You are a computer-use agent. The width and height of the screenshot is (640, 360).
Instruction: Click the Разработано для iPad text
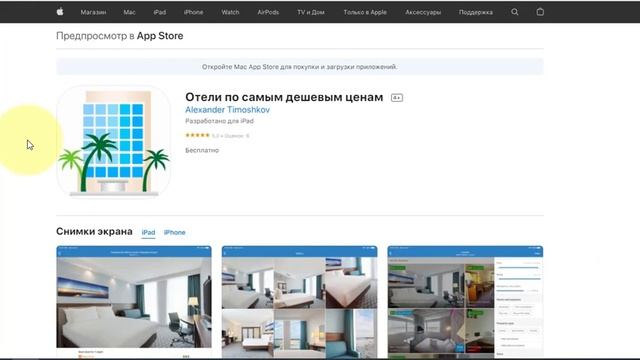point(220,121)
